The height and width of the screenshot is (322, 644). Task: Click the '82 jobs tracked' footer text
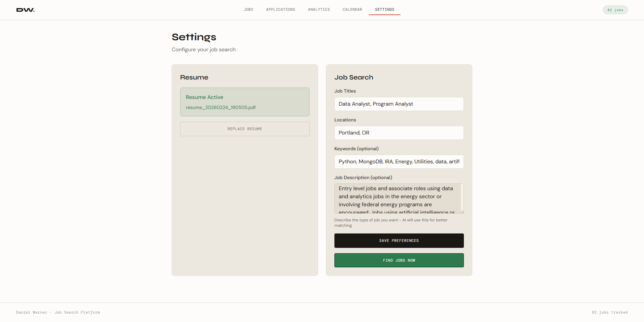click(610, 312)
